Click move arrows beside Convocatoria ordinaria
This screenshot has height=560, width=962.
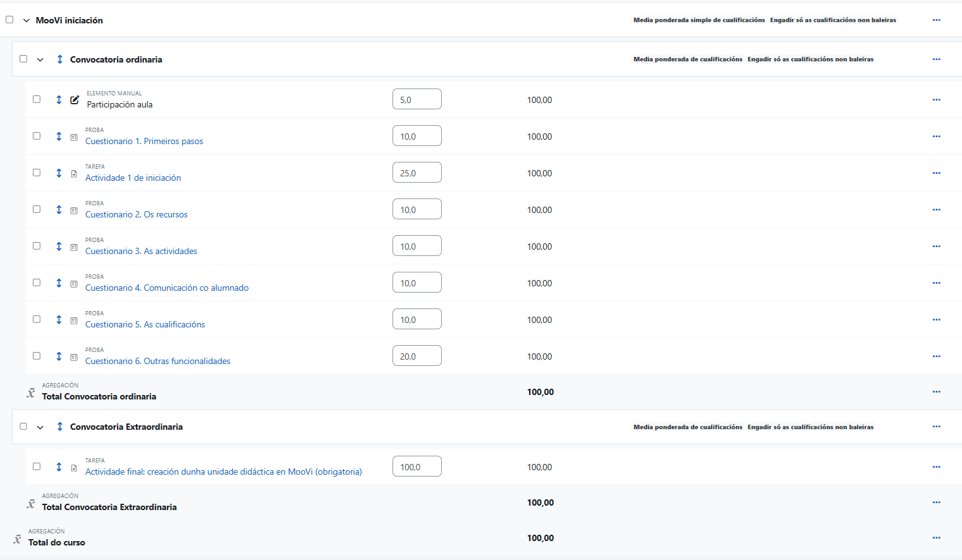[59, 59]
